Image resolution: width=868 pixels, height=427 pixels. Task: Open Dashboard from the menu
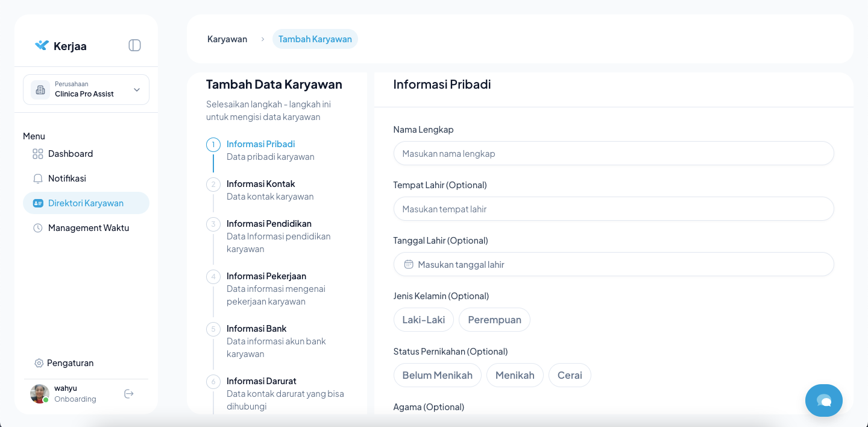[71, 154]
